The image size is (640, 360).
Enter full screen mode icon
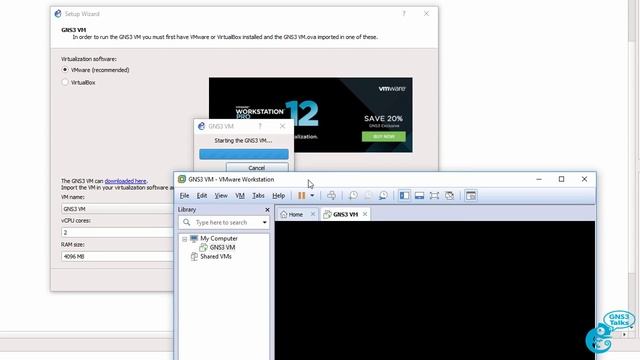click(434, 196)
